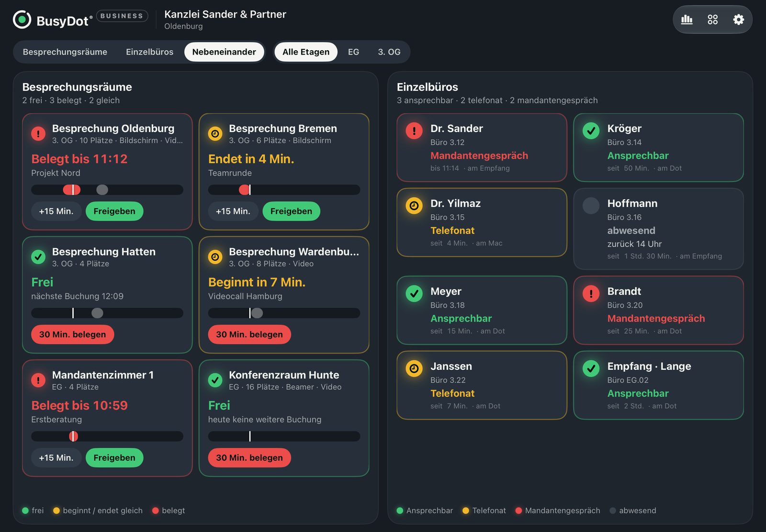The image size is (766, 532).
Task: Extend Besprechung Oldenburg by +15 Min.
Action: tap(56, 211)
